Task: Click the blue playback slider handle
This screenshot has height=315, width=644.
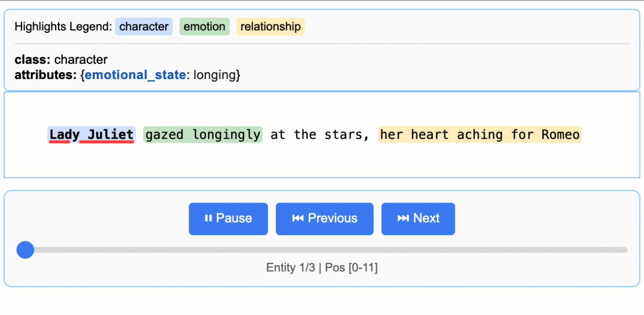Action: pos(25,250)
